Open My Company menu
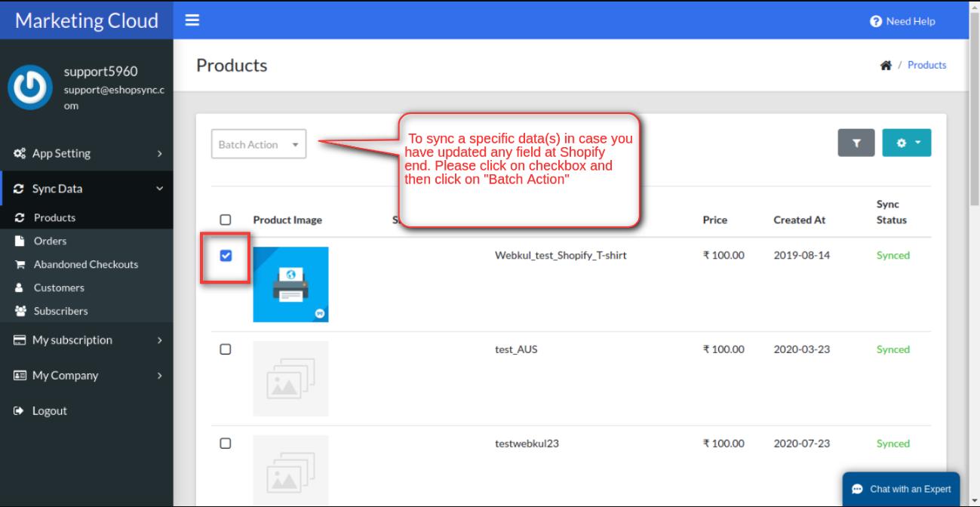980x507 pixels. click(x=86, y=375)
